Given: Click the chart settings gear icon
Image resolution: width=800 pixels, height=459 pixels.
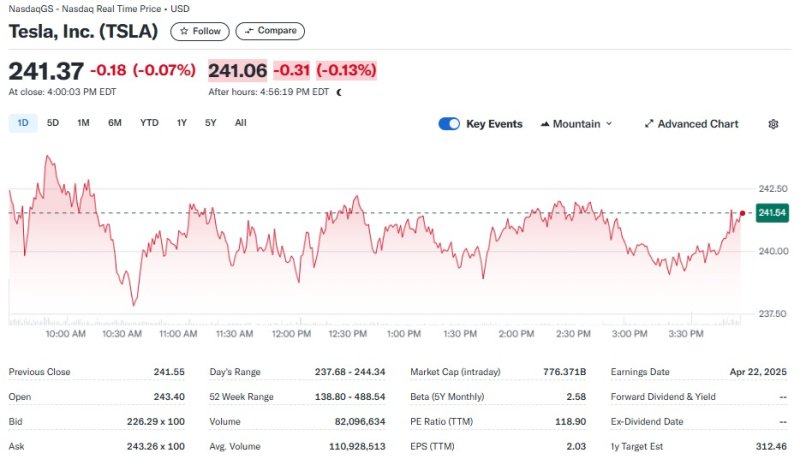Looking at the screenshot, I should click(773, 124).
